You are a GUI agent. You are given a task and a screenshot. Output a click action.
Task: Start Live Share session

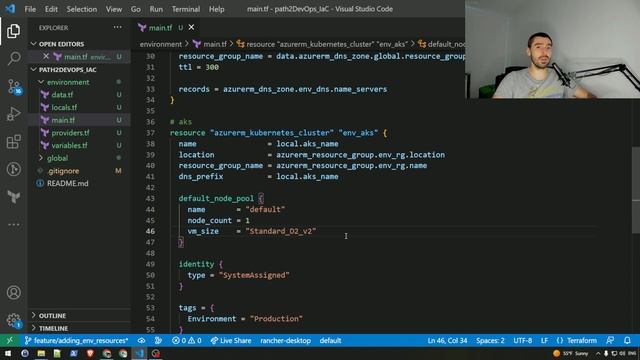[231, 340]
